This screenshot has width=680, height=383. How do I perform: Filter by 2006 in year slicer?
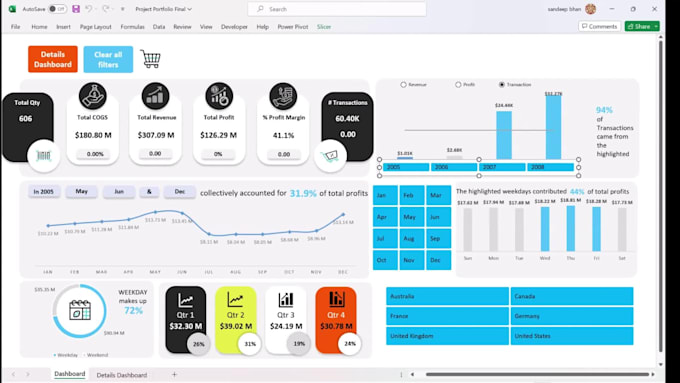(454, 167)
